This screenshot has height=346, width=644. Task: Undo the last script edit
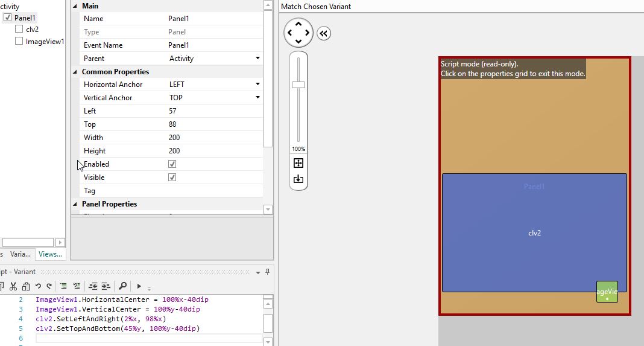pyautogui.click(x=38, y=286)
